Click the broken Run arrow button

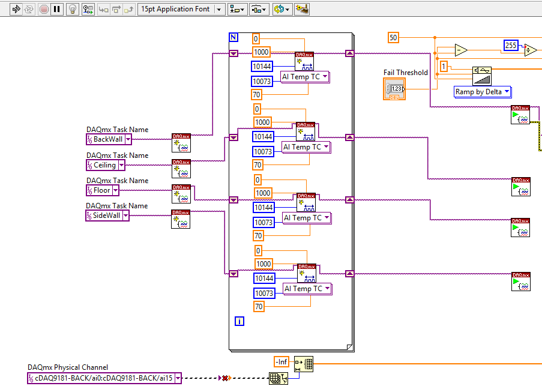[x=16, y=10]
